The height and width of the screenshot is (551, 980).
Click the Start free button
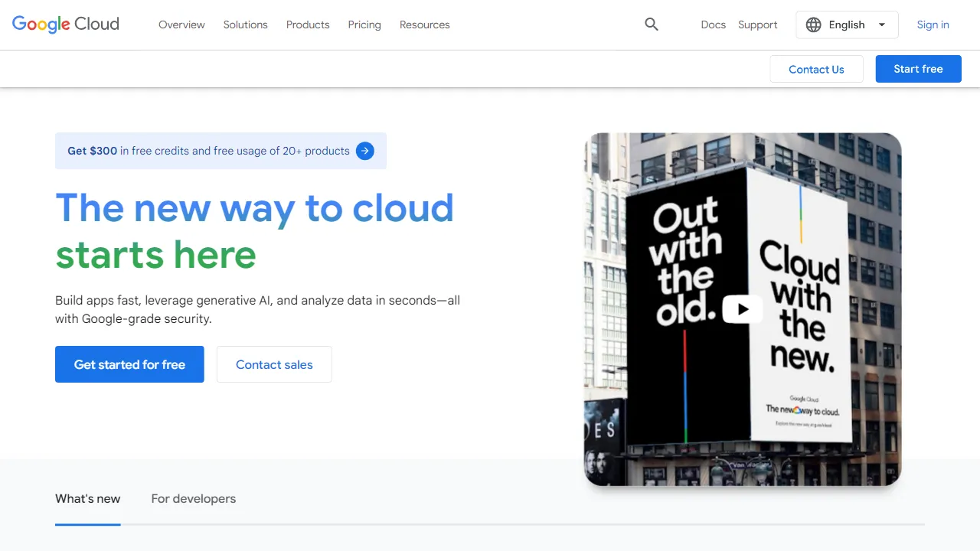918,69
